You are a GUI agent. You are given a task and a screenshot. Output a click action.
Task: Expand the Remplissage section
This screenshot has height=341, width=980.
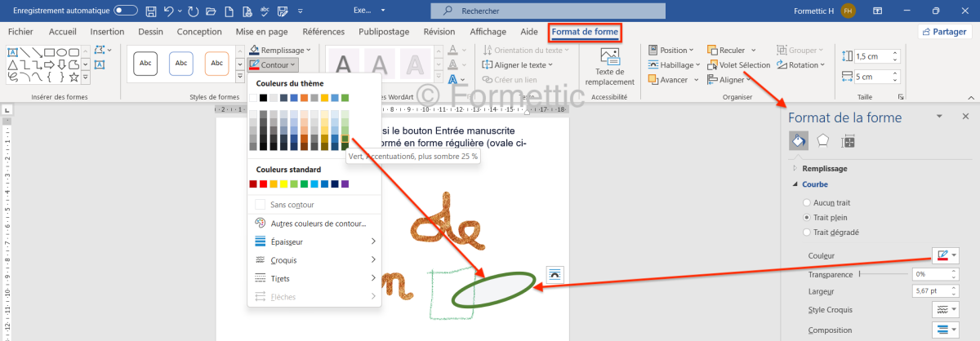824,168
